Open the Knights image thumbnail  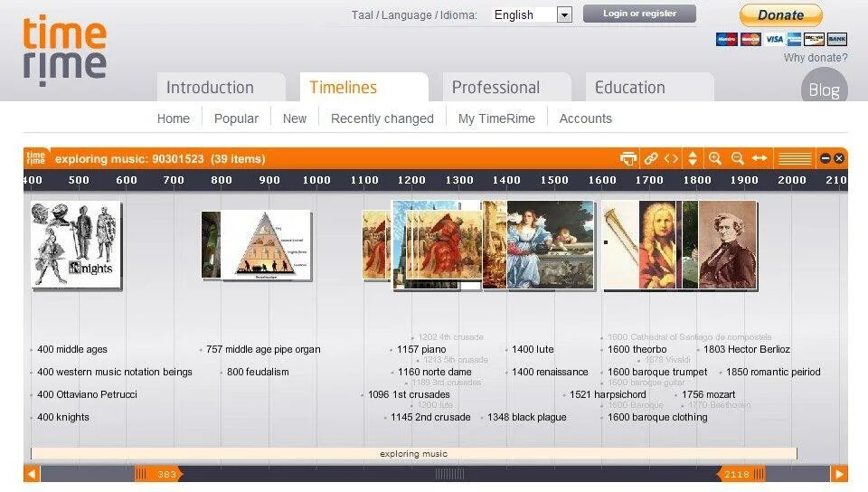pyautogui.click(x=76, y=244)
